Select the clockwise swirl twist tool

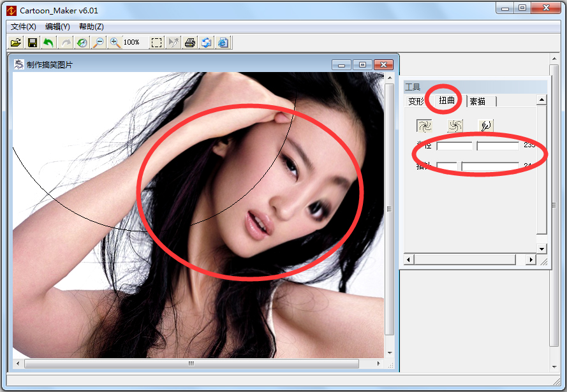point(424,126)
